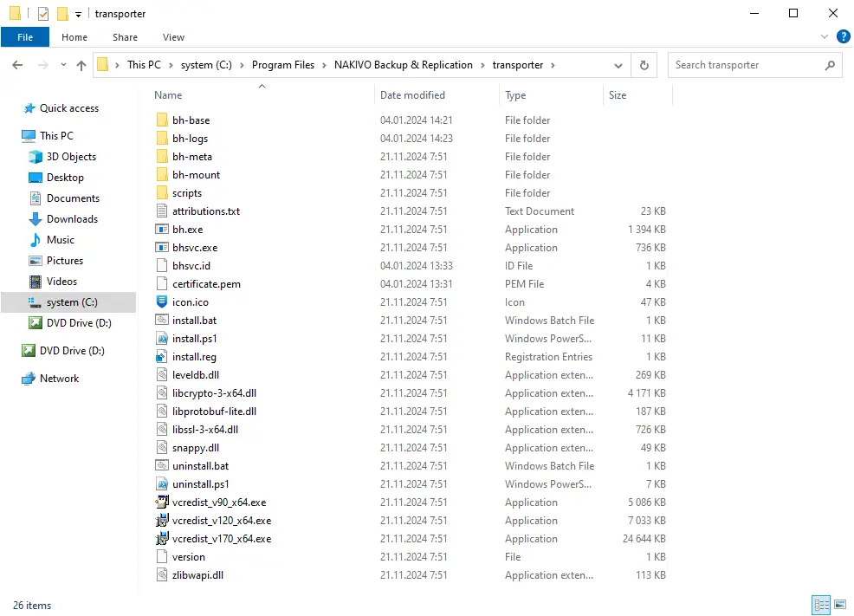Go back with the Back arrow
Image resolution: width=854 pixels, height=616 pixels.
pos(17,65)
